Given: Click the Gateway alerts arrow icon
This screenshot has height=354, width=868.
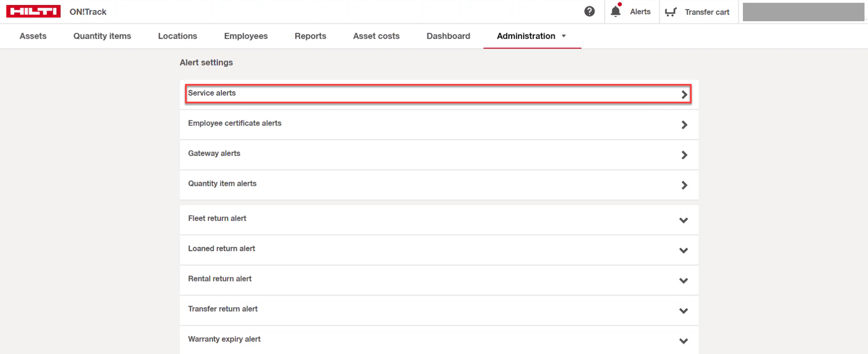Looking at the screenshot, I should pos(684,155).
